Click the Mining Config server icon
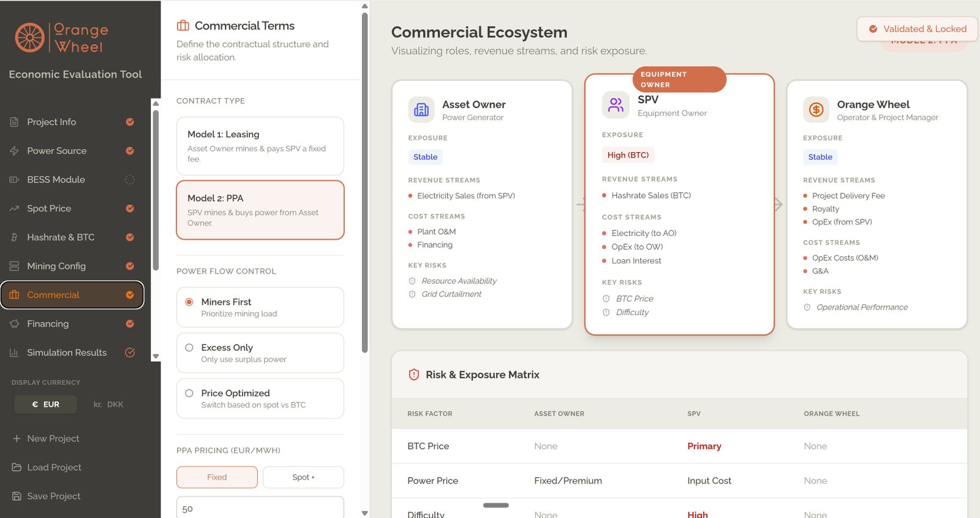The width and height of the screenshot is (980, 518). point(14,266)
